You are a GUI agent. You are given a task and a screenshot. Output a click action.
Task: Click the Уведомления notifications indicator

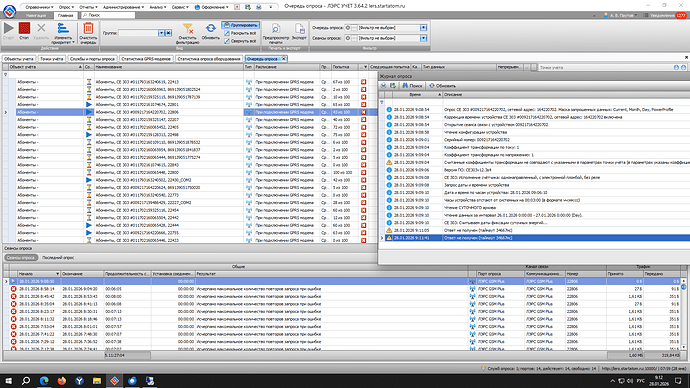tap(665, 15)
